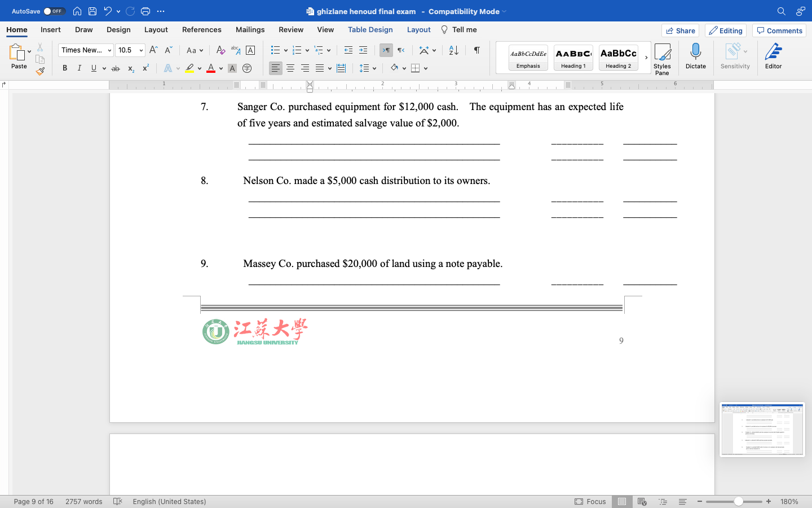Open the font name dropdown
The height and width of the screenshot is (508, 812).
point(109,50)
